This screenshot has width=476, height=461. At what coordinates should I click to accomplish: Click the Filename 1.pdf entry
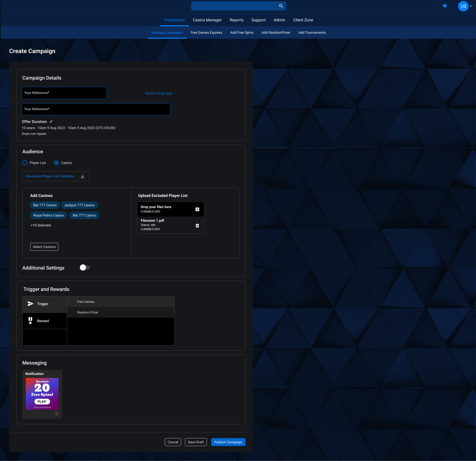(171, 225)
